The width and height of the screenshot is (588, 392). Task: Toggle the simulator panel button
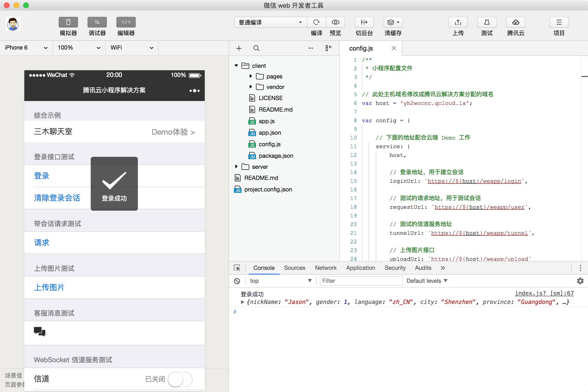68,22
